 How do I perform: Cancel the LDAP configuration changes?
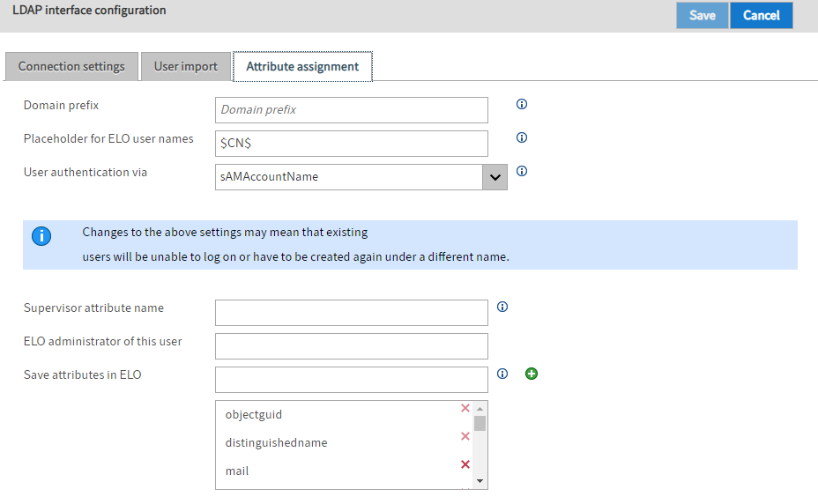761,16
